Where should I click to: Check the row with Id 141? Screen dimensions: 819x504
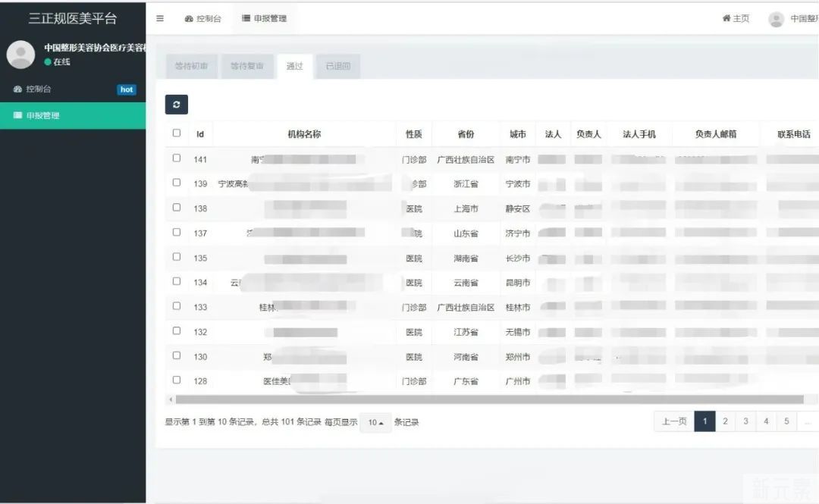coord(177,158)
